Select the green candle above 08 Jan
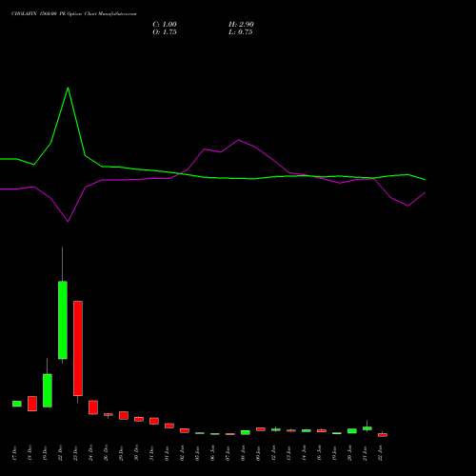476x476 pixels. [x=246, y=432]
